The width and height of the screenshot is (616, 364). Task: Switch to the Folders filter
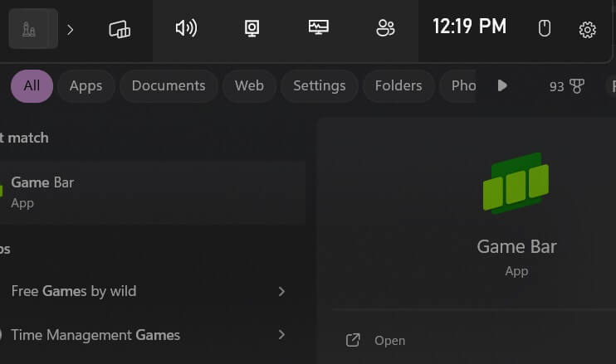pos(398,86)
